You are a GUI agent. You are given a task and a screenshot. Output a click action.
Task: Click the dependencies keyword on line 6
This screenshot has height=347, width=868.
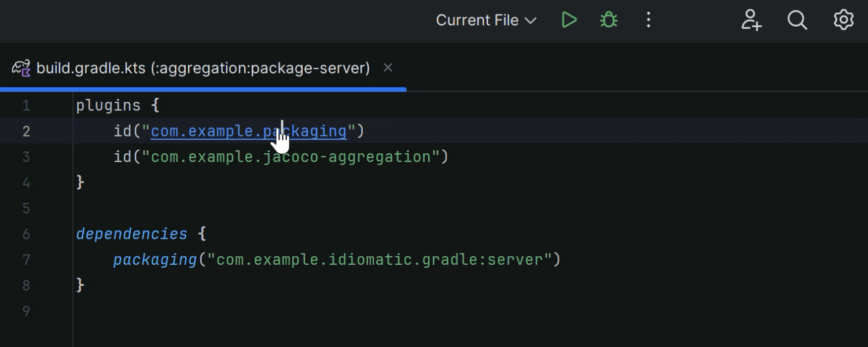pyautogui.click(x=132, y=234)
